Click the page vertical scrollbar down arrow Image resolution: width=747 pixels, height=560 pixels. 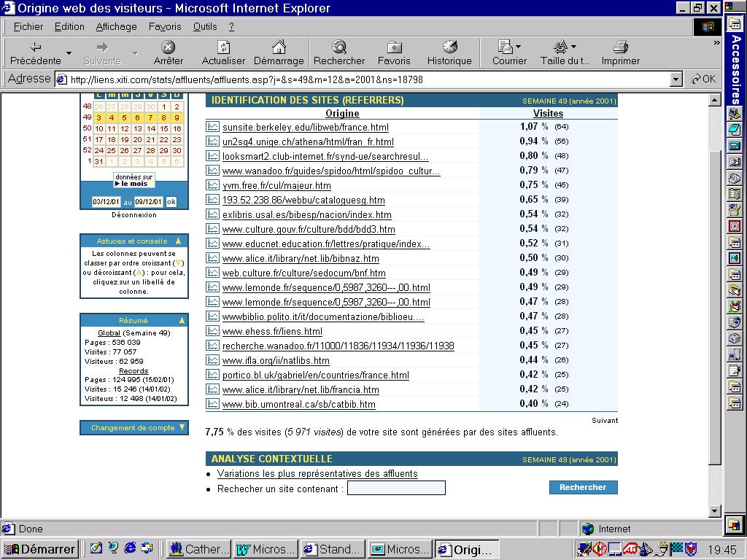click(715, 511)
